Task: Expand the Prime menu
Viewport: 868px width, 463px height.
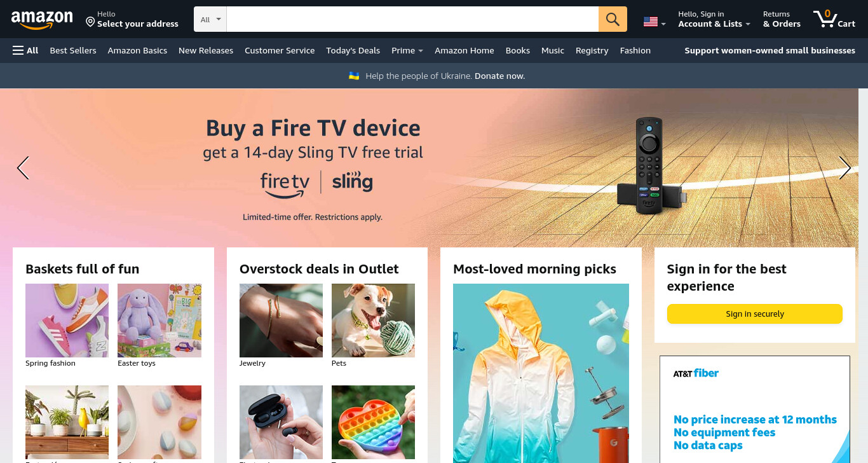Action: coord(407,50)
